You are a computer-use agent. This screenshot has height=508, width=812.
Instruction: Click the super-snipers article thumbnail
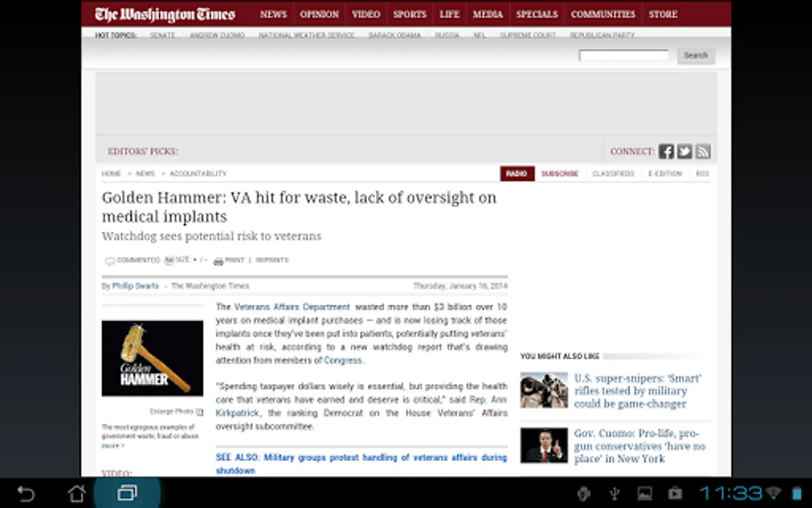coord(544,390)
